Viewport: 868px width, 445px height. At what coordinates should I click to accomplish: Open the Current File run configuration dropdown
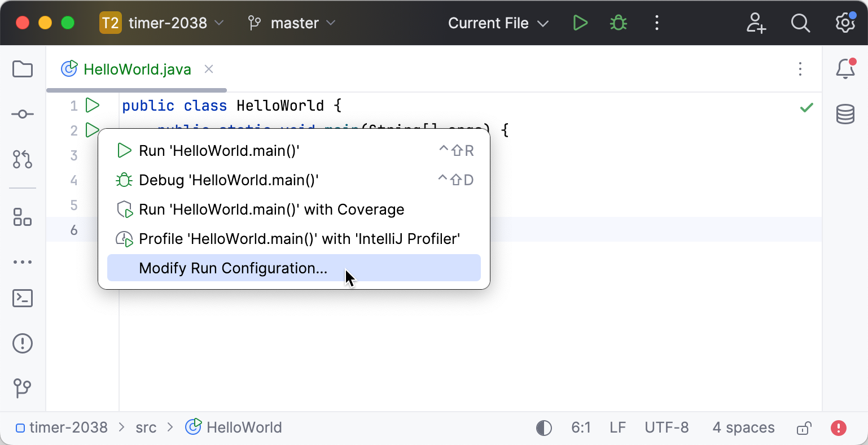click(x=497, y=23)
